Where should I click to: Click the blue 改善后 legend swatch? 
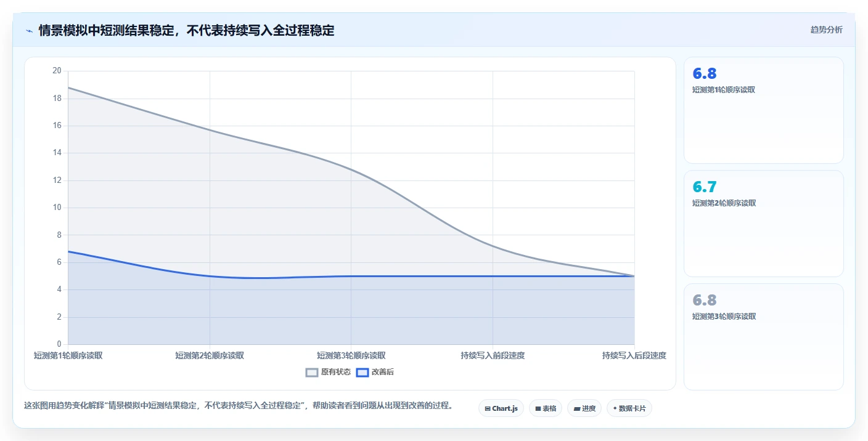362,372
